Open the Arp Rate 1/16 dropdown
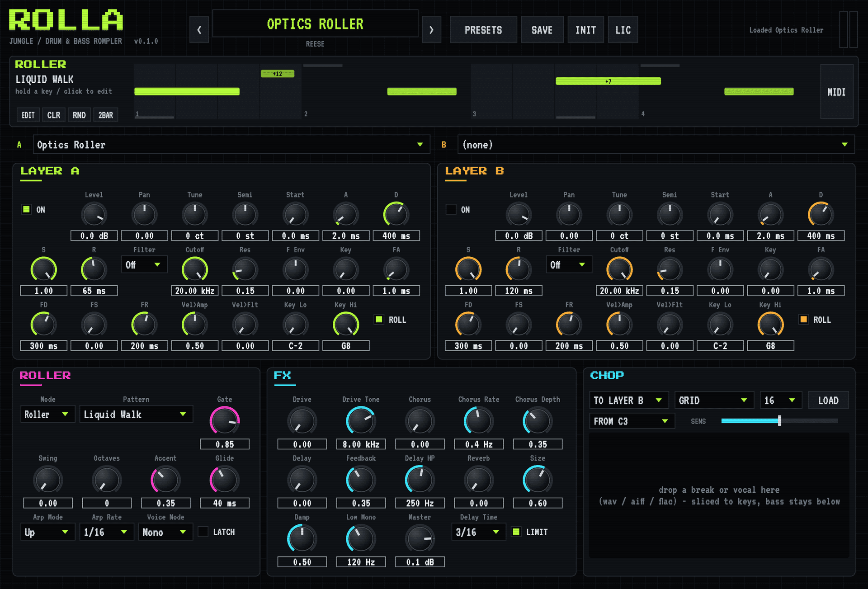The image size is (868, 589). click(x=106, y=532)
